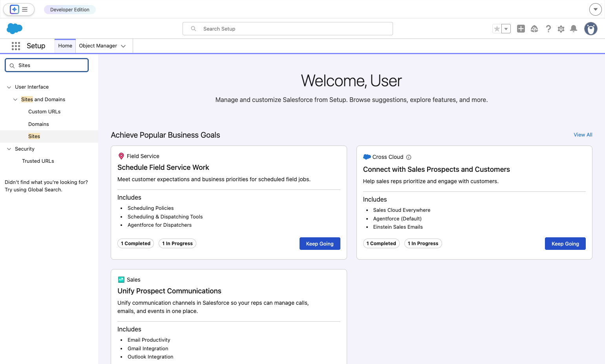Open the View All goals link
This screenshot has height=364, width=605.
[583, 135]
